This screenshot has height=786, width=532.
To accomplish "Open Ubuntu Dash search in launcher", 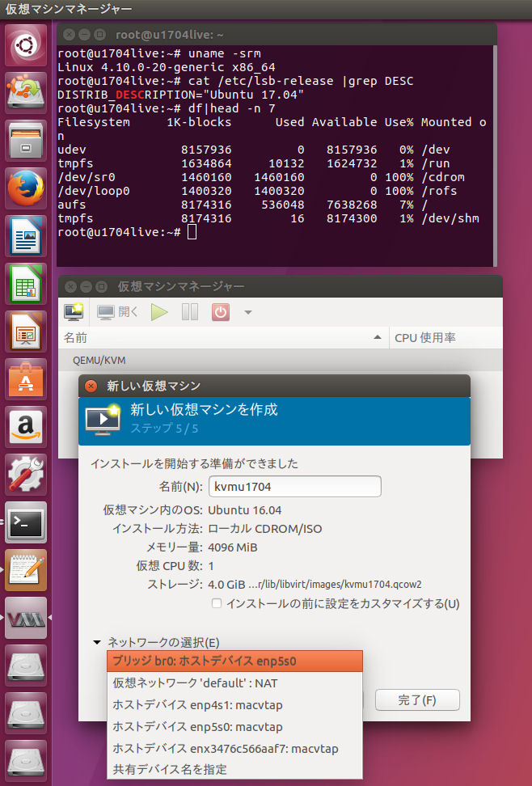I will pyautogui.click(x=26, y=45).
